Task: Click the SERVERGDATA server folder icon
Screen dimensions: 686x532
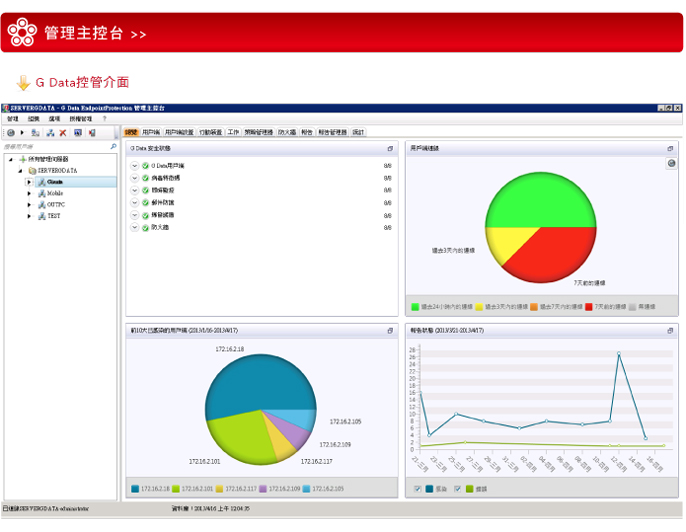Action: point(32,171)
